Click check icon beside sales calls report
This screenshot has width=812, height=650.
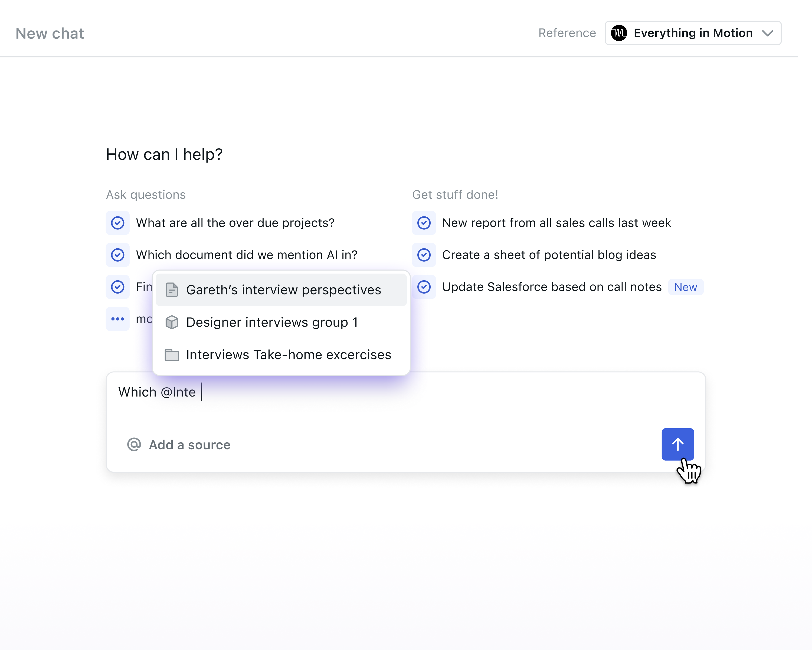click(x=424, y=223)
